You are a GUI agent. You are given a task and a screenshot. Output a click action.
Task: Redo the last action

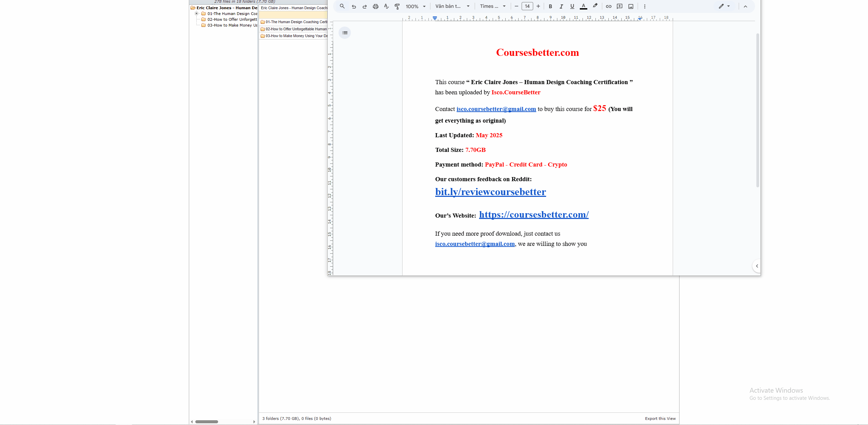click(x=365, y=6)
